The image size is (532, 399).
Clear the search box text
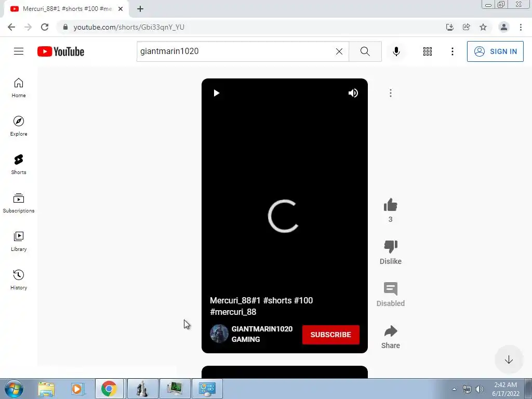tap(339, 51)
